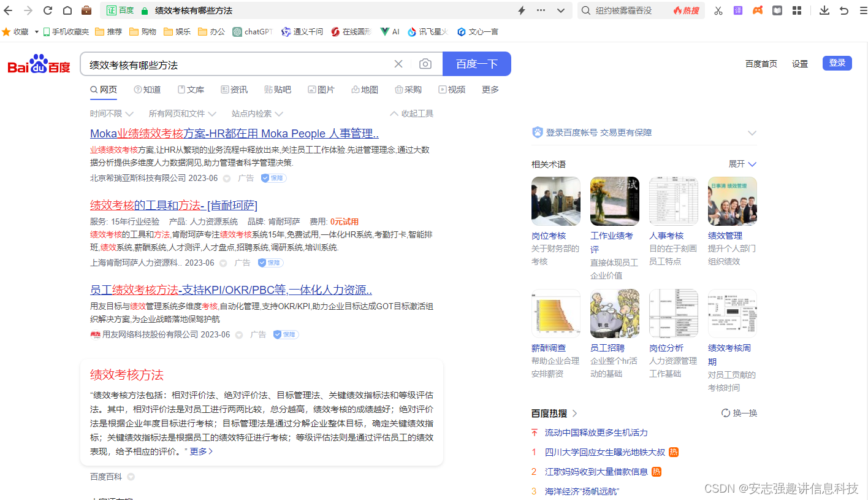Open the 推荐 bookmark folder
Screen dimensions: 868x500
click(x=109, y=31)
